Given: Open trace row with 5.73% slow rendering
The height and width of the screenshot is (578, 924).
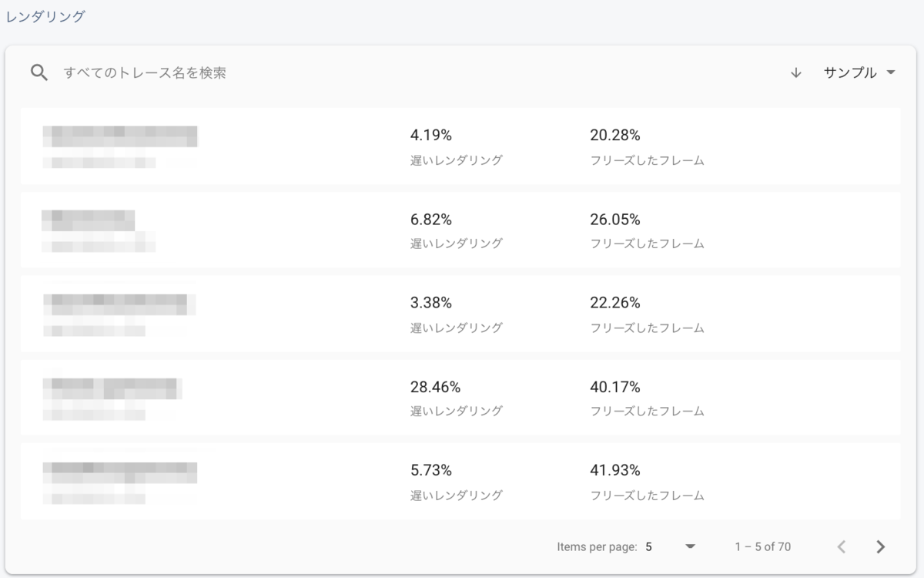Looking at the screenshot, I should tap(460, 481).
